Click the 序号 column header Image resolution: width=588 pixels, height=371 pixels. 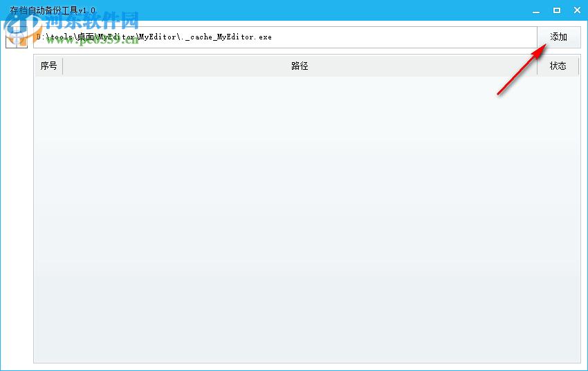click(x=48, y=66)
